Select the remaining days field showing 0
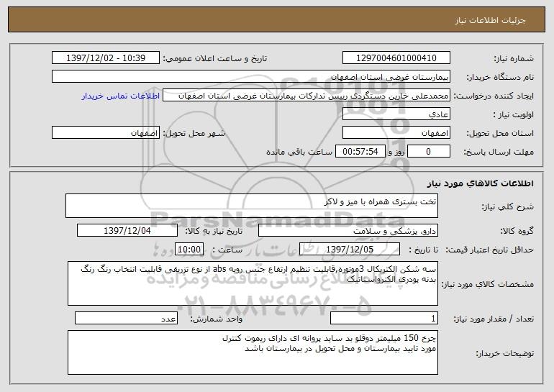Image resolution: width=554 pixels, height=392 pixels. tap(429, 152)
